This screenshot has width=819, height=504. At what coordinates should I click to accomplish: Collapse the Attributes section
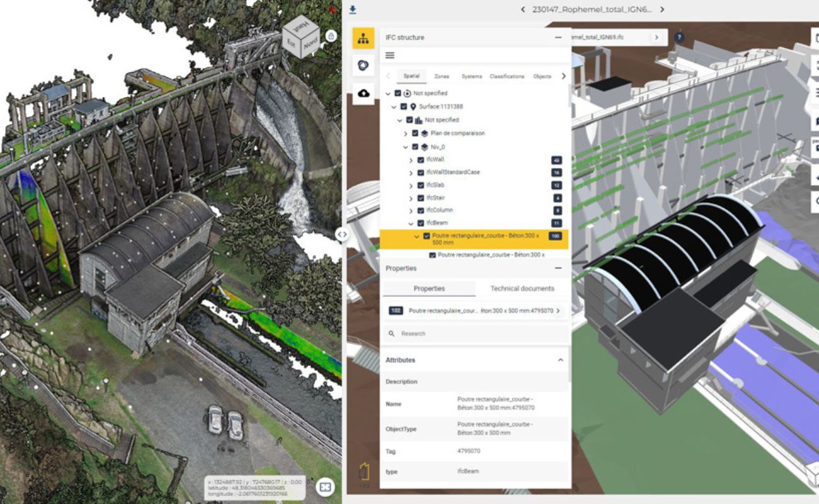coord(559,360)
